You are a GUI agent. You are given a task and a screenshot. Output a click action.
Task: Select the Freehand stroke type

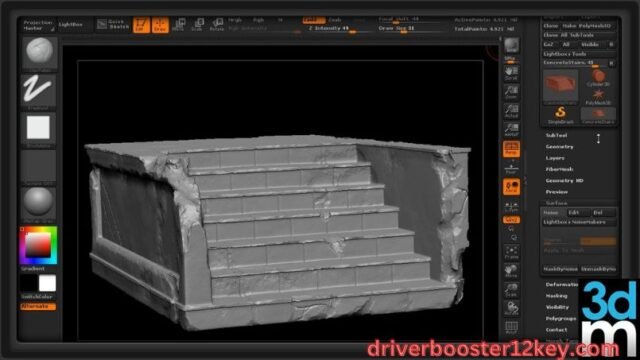coord(38,91)
